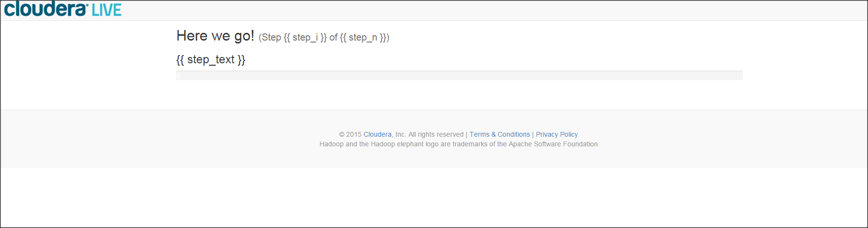Open the Terms & Conditions link

pos(500,134)
